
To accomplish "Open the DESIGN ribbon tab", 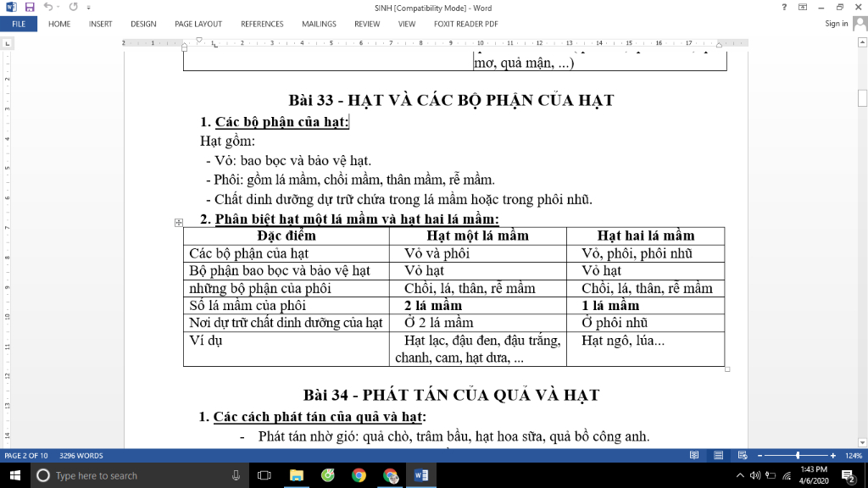I will click(x=143, y=24).
